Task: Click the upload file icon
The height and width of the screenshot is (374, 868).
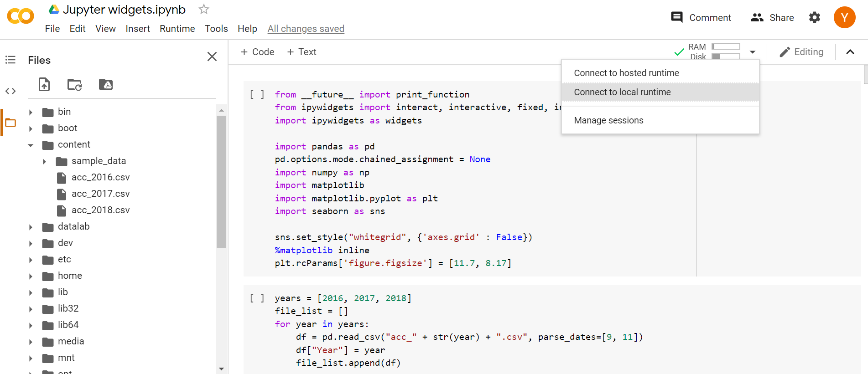Action: tap(44, 85)
